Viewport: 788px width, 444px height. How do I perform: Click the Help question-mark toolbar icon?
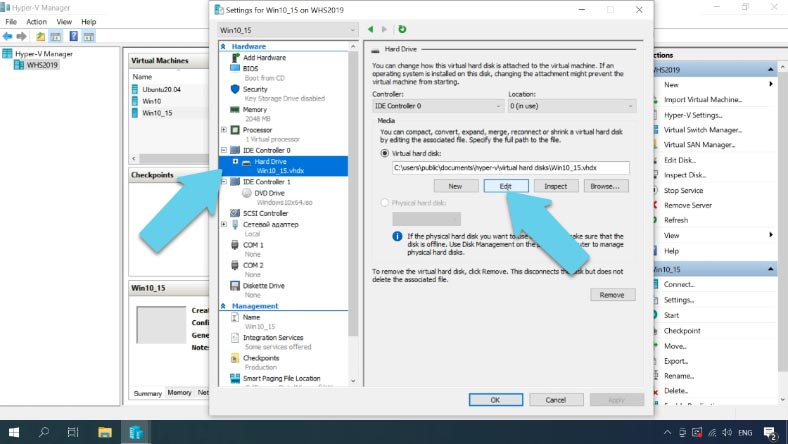point(73,36)
